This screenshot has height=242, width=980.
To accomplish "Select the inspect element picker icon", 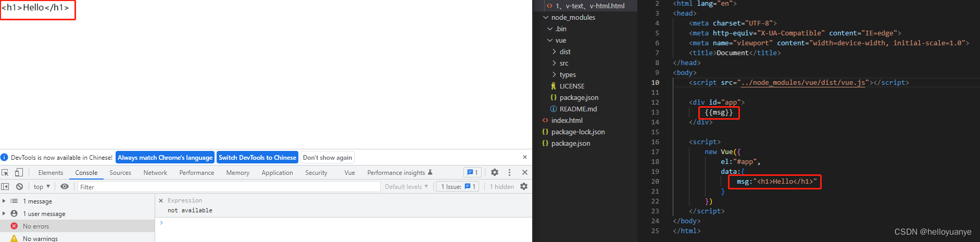I will (x=5, y=172).
